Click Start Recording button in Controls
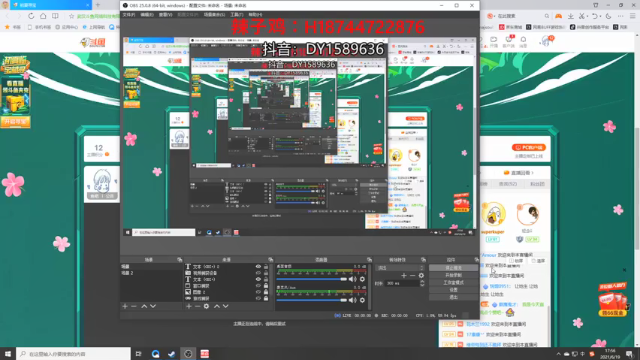640x360 pixels. coord(453,276)
